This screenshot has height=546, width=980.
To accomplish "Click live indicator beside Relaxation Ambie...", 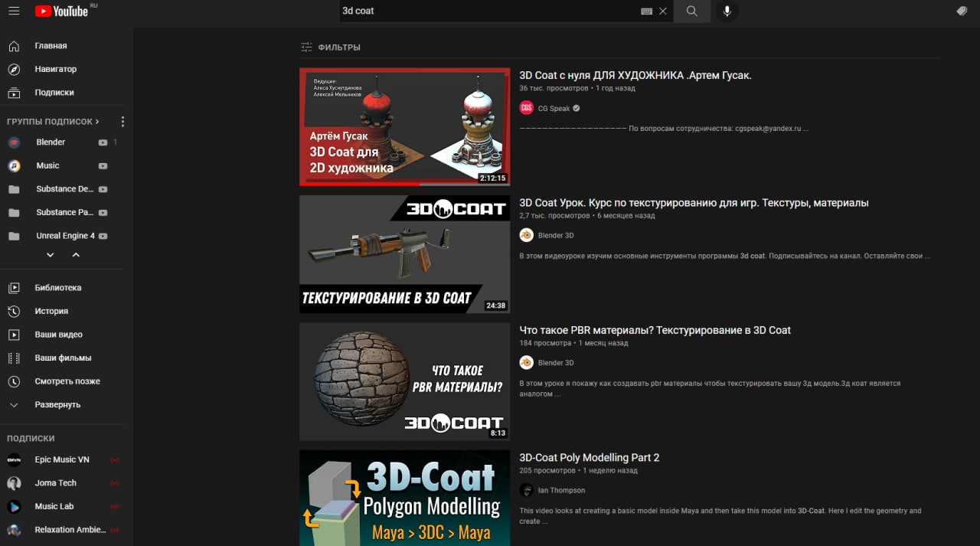I will 114,530.
